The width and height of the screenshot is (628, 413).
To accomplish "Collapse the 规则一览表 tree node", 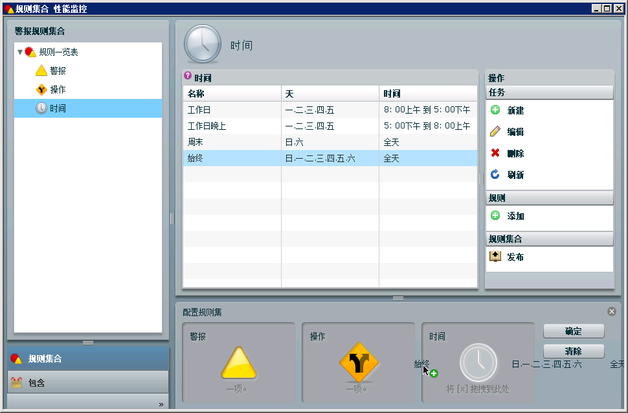I will coord(20,52).
